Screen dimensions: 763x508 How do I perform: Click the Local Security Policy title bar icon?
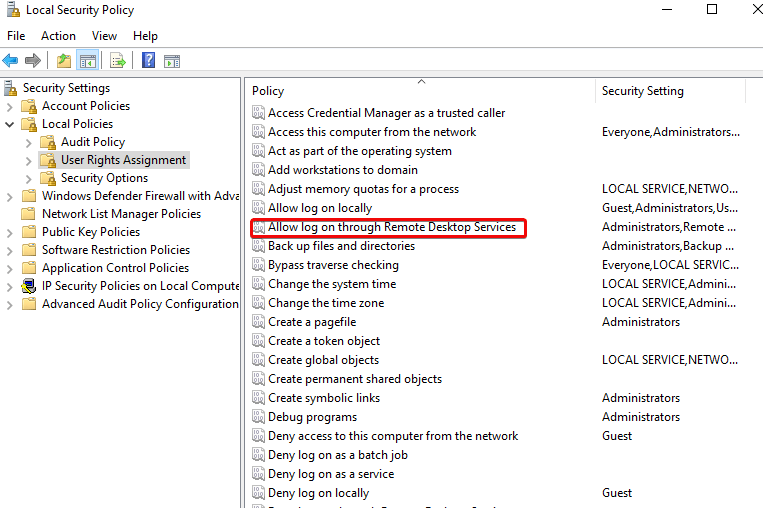(14, 10)
